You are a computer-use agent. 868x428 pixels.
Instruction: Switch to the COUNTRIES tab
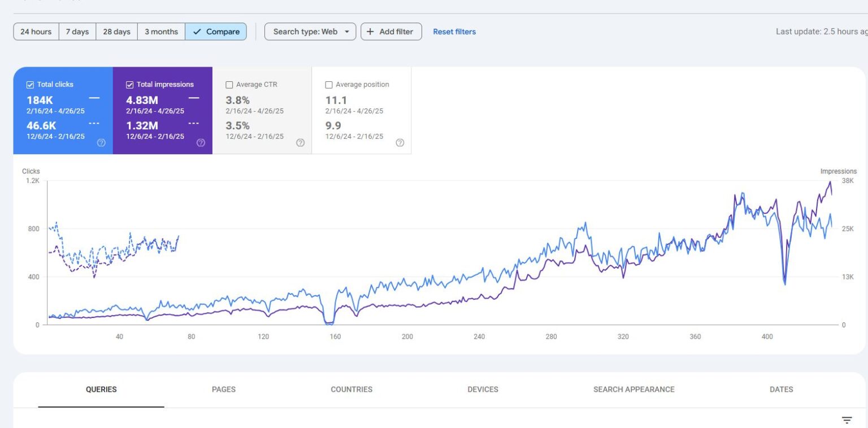(351, 389)
